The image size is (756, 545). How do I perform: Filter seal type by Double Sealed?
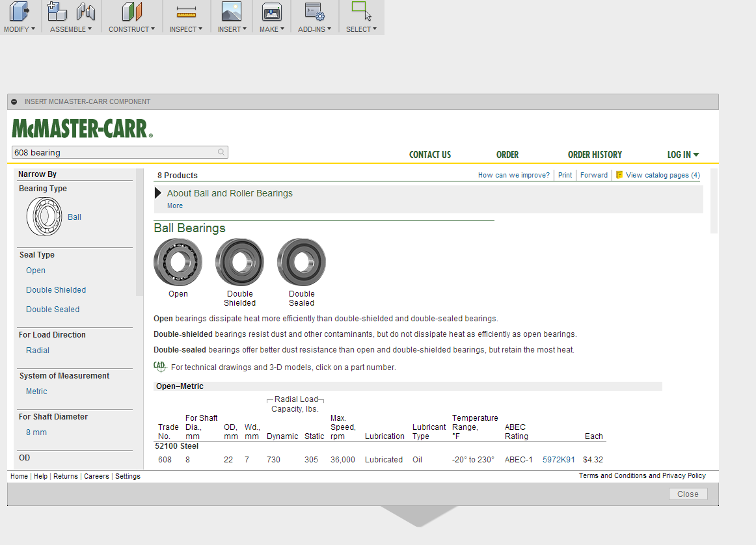(x=53, y=310)
